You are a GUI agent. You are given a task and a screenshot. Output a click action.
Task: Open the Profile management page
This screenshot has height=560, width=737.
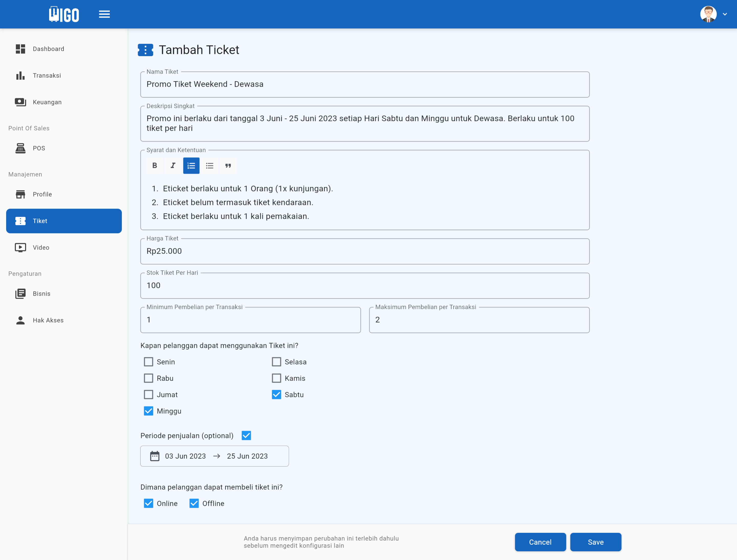pos(42,194)
